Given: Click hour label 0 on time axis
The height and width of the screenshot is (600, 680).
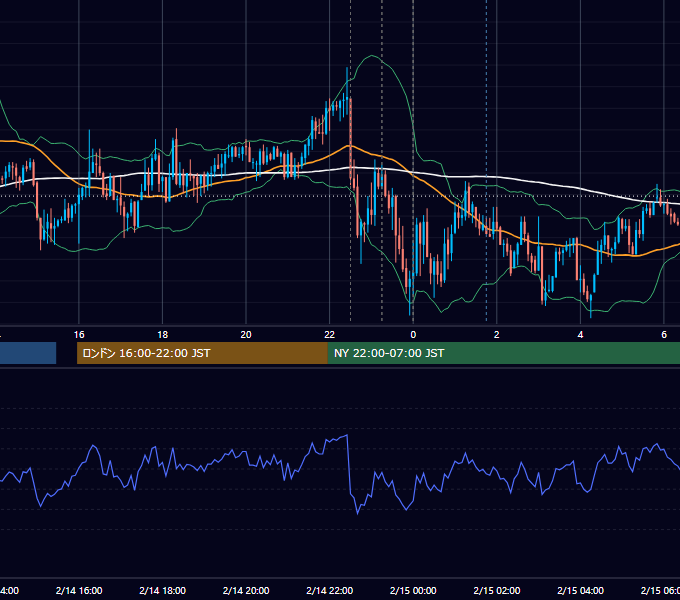Looking at the screenshot, I should point(413,335).
